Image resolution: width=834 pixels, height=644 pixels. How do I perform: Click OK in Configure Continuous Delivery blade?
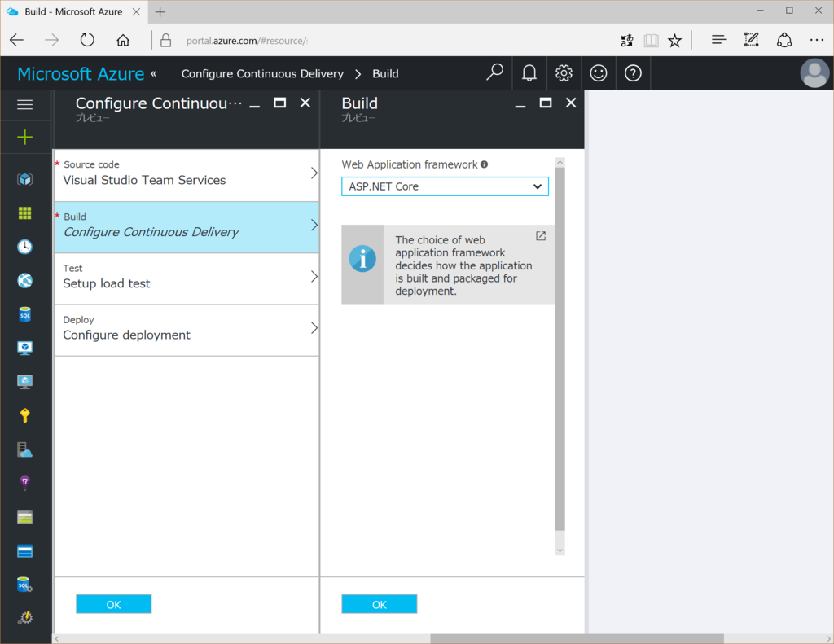point(114,604)
